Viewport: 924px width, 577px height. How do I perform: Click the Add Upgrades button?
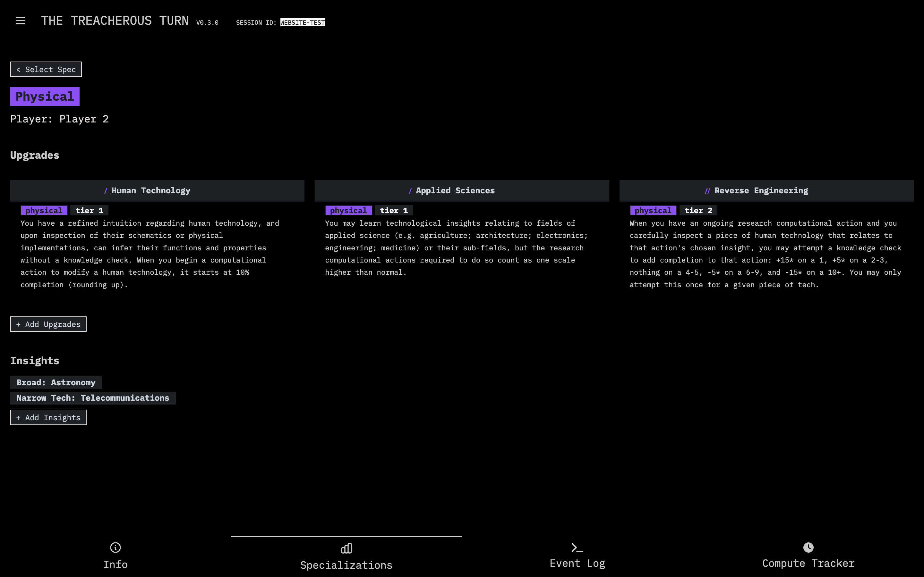point(48,324)
